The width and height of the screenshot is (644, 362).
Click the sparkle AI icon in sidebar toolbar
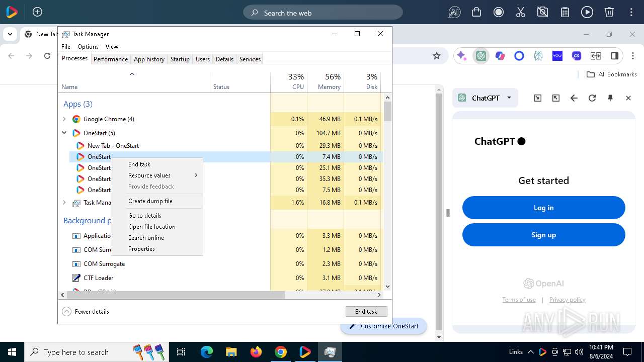click(461, 56)
